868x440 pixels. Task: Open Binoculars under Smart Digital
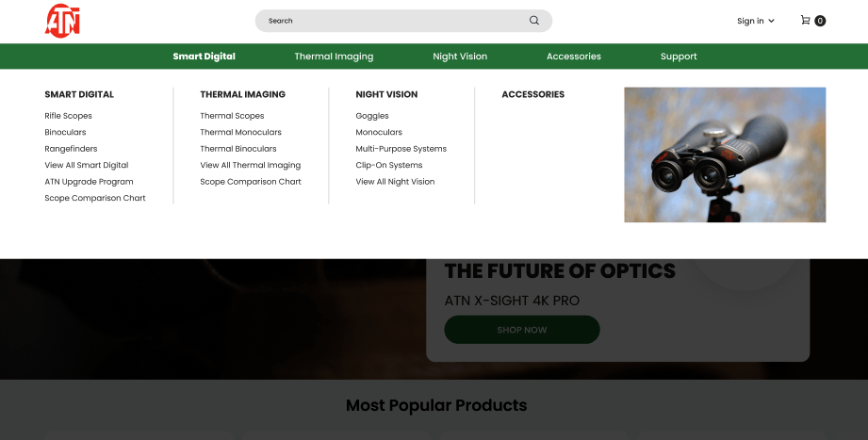click(x=65, y=132)
